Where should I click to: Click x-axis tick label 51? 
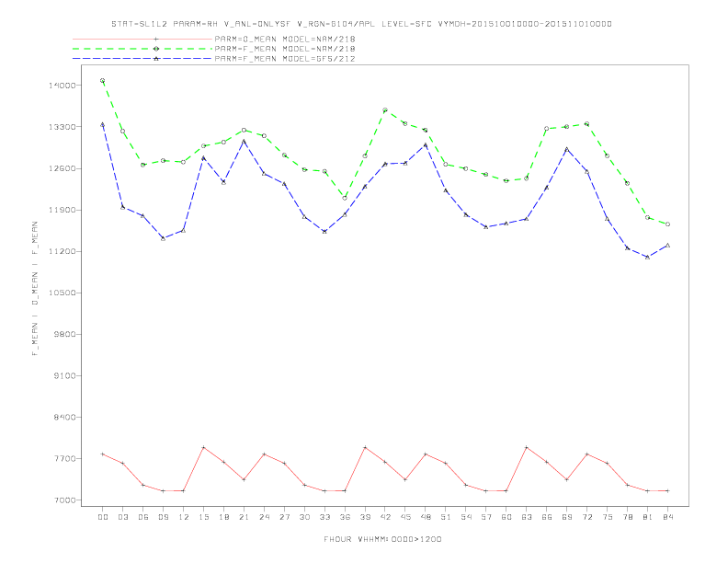coord(446,517)
